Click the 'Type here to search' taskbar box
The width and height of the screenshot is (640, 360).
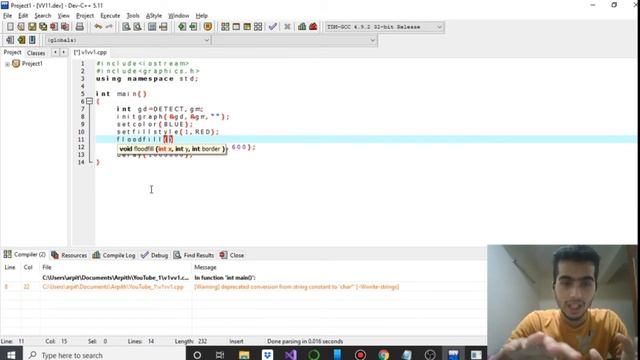(104, 355)
